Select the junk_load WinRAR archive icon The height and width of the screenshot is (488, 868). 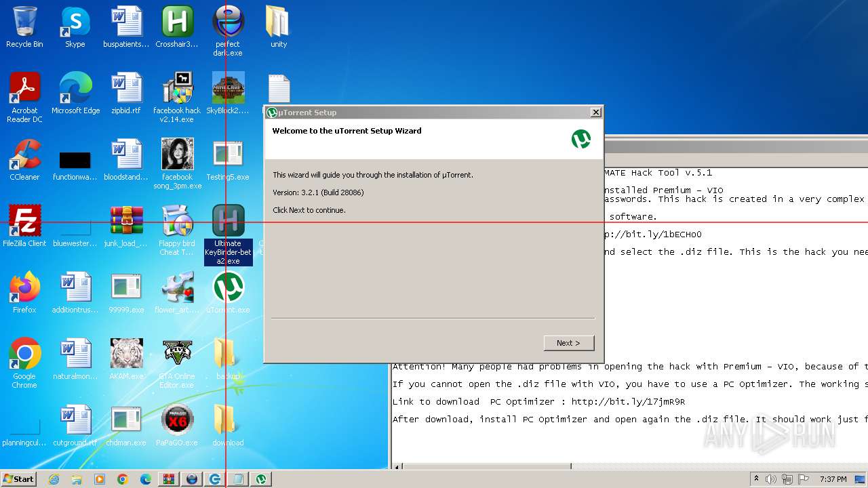(x=126, y=227)
